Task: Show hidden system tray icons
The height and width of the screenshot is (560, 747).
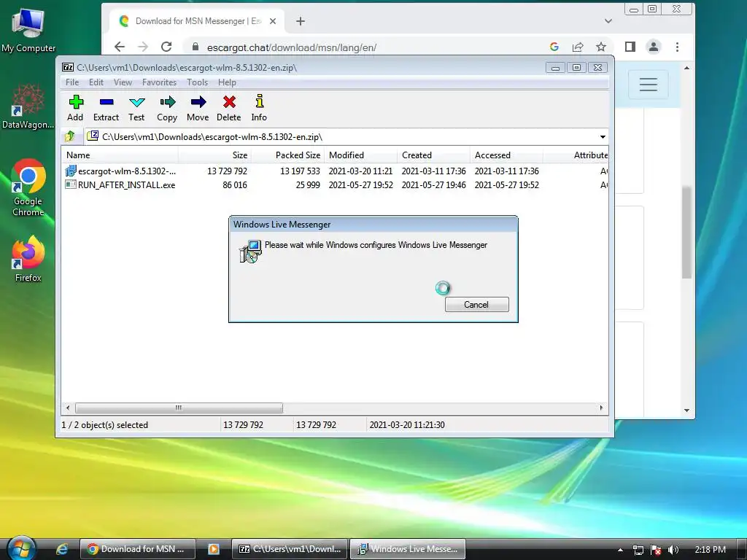Action: click(x=620, y=550)
